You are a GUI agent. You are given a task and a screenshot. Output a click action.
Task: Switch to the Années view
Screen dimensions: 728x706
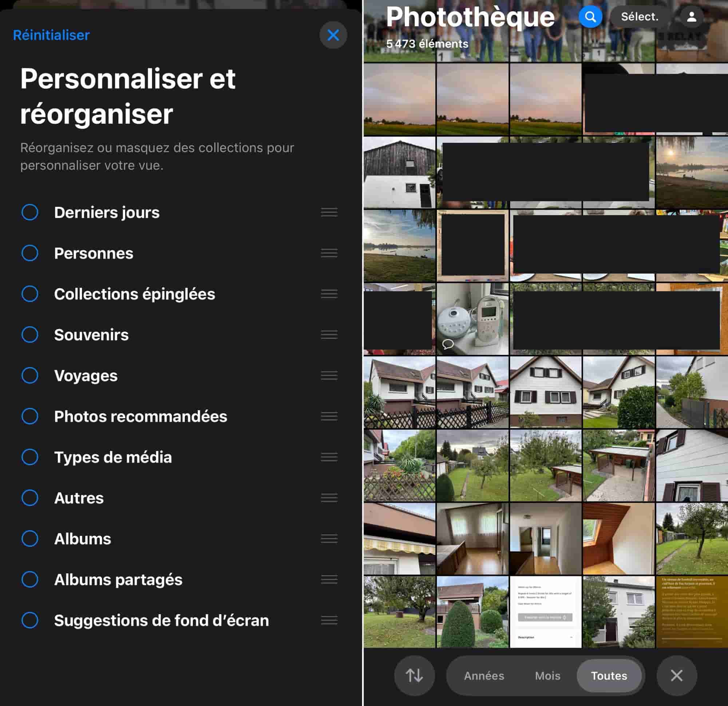pos(484,675)
